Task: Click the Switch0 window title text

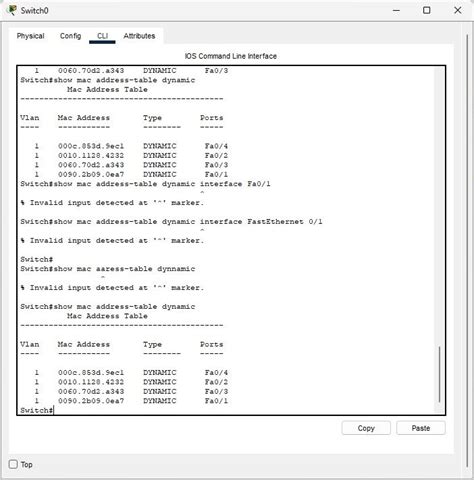Action: pos(34,11)
